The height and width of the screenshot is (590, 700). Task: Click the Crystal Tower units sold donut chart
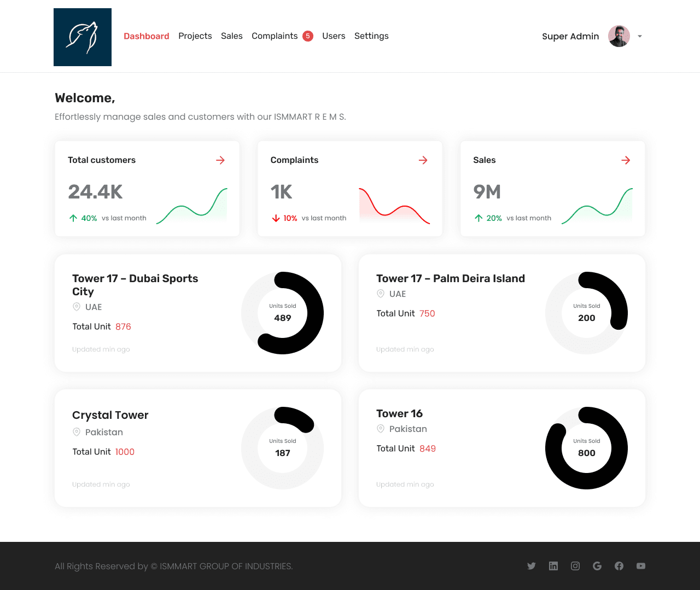(283, 448)
